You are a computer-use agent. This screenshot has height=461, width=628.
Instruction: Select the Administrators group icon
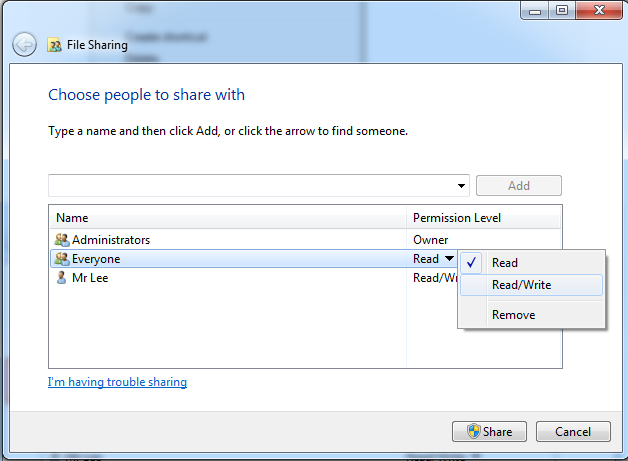(x=62, y=240)
